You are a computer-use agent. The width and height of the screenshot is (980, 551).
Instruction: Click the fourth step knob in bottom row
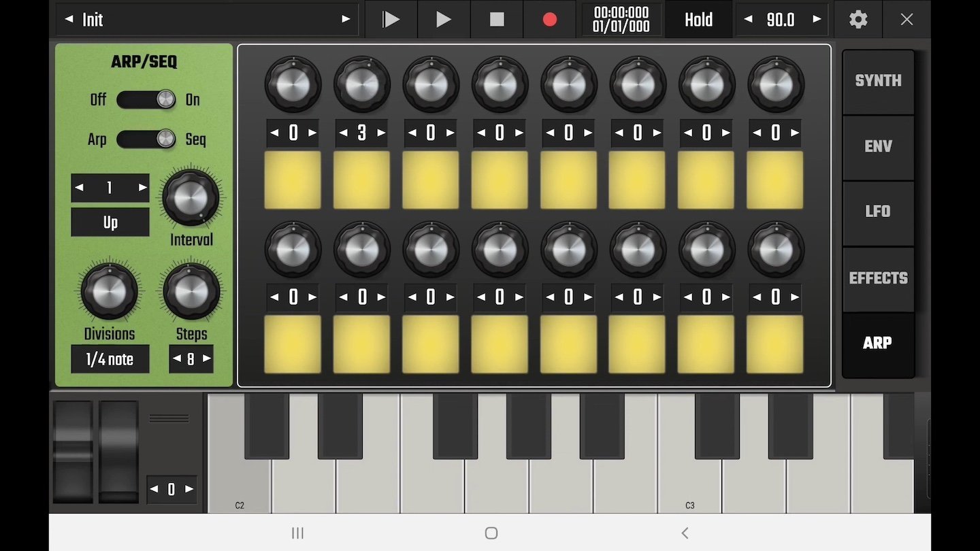(500, 250)
